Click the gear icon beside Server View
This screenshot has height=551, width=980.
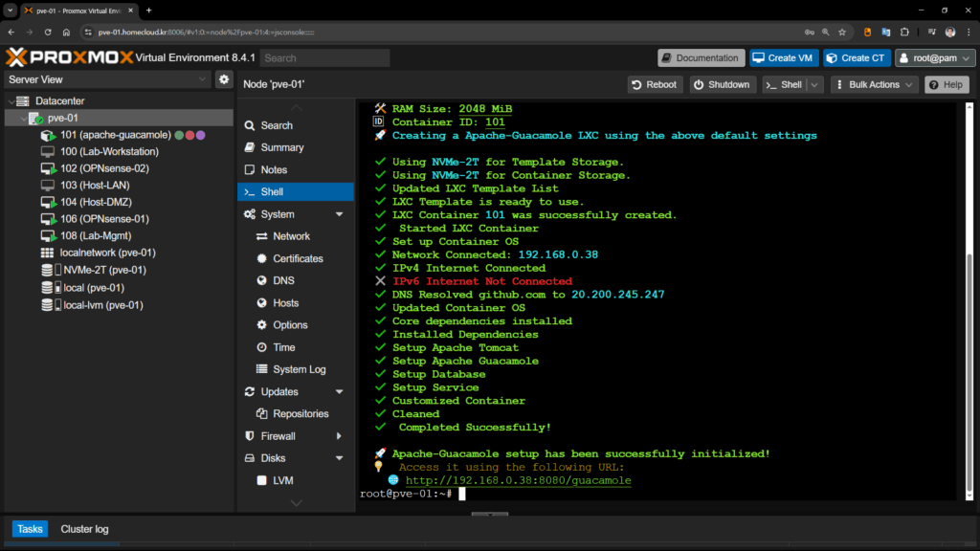[224, 79]
